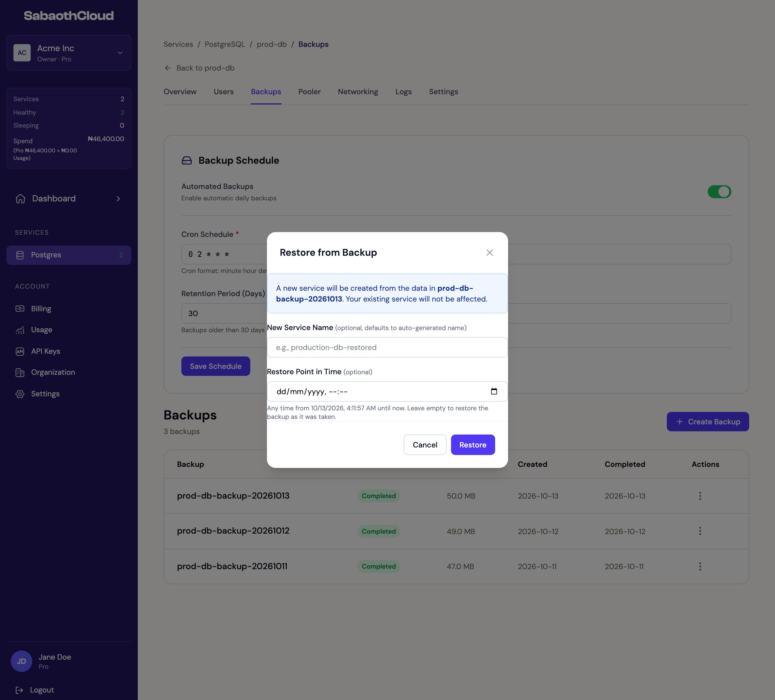Open the calendar picker in Restore Point field
Screen dimensions: 775x700
(494, 391)
